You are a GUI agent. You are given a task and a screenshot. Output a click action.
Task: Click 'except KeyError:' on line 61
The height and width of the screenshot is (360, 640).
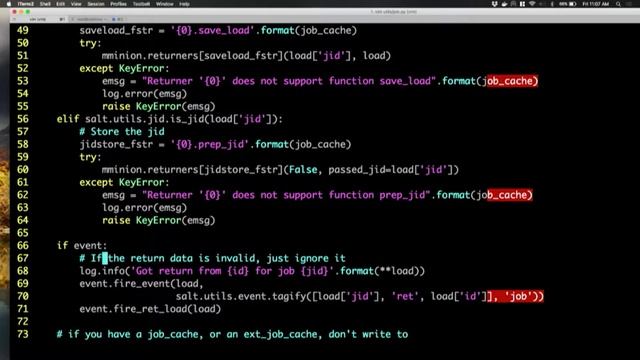pos(124,182)
